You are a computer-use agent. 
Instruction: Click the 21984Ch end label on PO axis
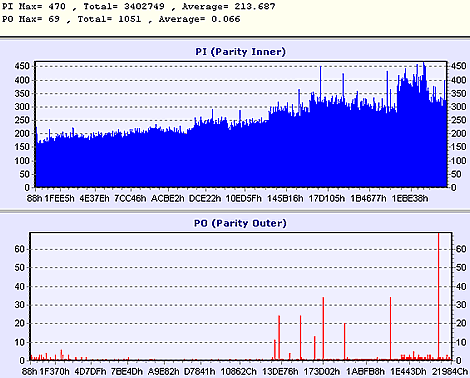coord(450,371)
